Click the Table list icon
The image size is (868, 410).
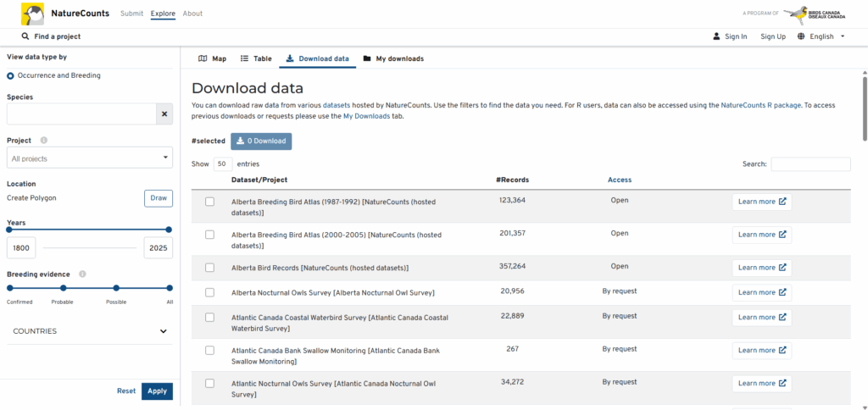tap(244, 58)
